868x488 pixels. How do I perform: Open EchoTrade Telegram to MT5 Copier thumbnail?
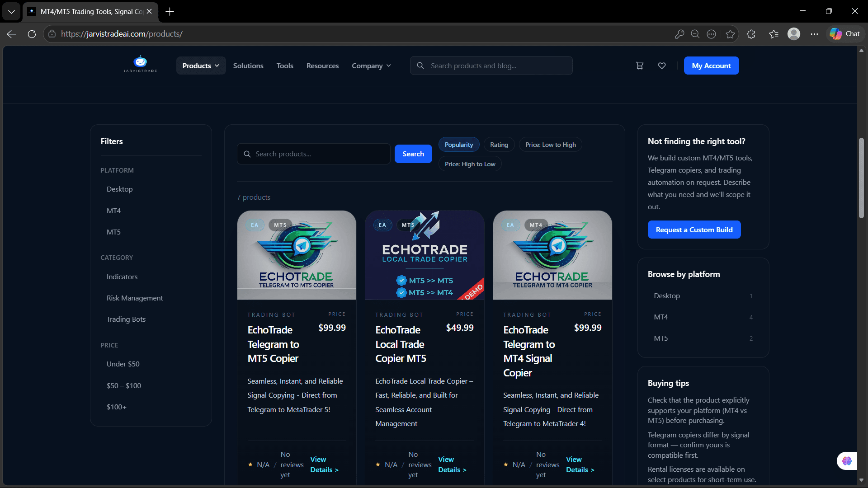(x=297, y=255)
